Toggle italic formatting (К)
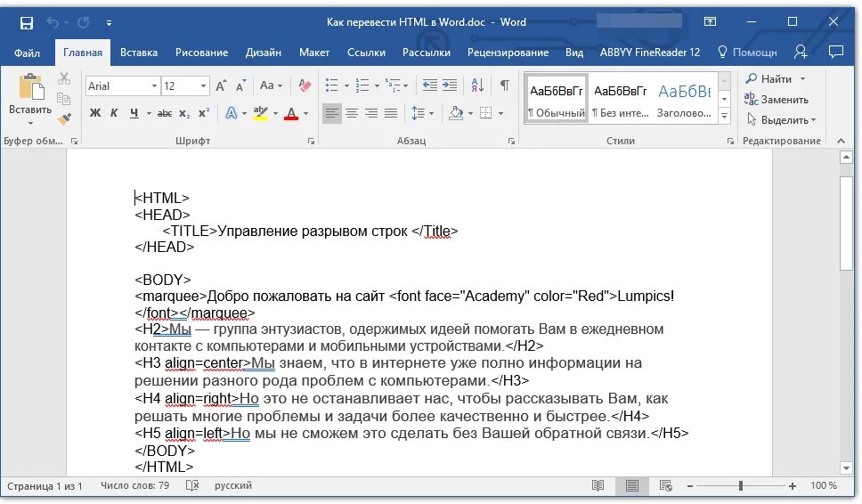 pyautogui.click(x=114, y=113)
